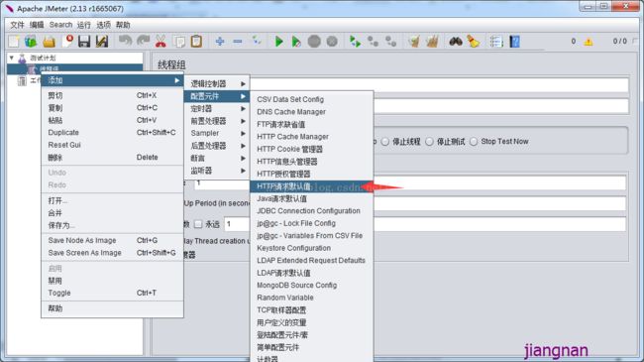Open the 文件 menu
The width and height of the screenshot is (644, 362).
[x=17, y=25]
